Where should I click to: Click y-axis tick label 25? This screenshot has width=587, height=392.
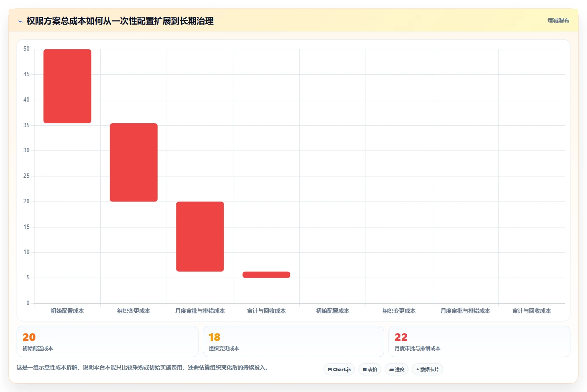point(26,176)
